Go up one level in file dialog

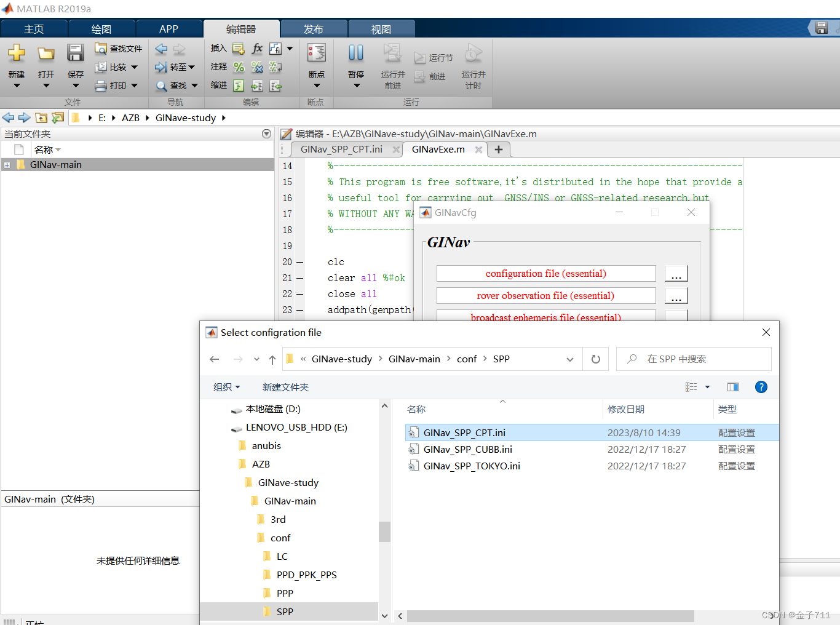[x=272, y=359]
